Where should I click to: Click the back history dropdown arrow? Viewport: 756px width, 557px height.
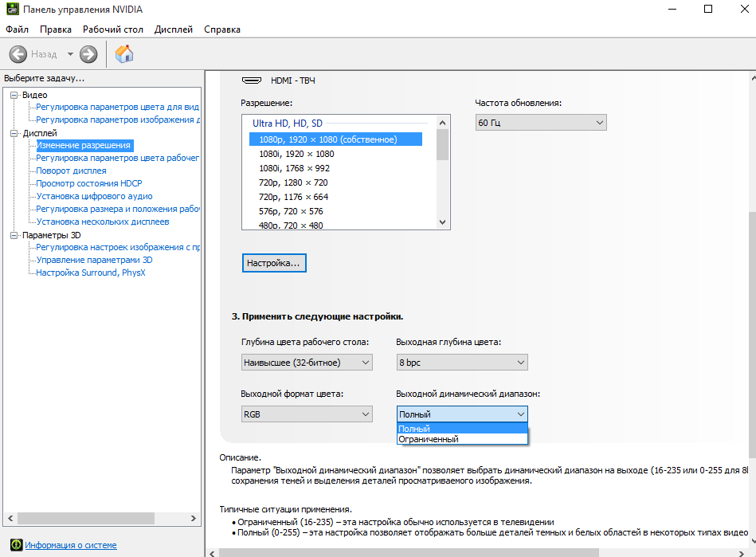70,54
